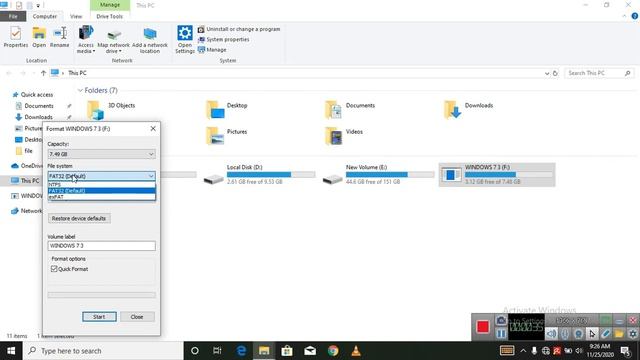Choose exFAT from file system list
Image resolution: width=640 pixels, height=360 pixels.
coord(101,197)
